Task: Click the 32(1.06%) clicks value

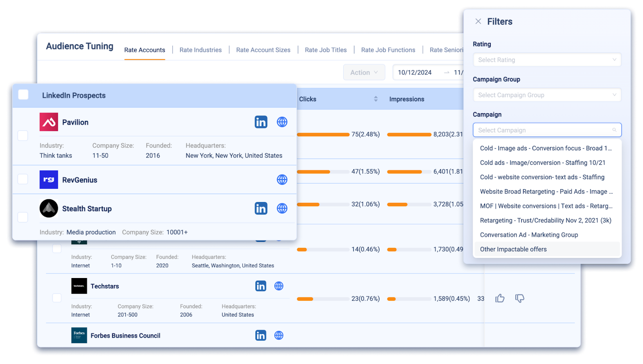Action: 366,204
